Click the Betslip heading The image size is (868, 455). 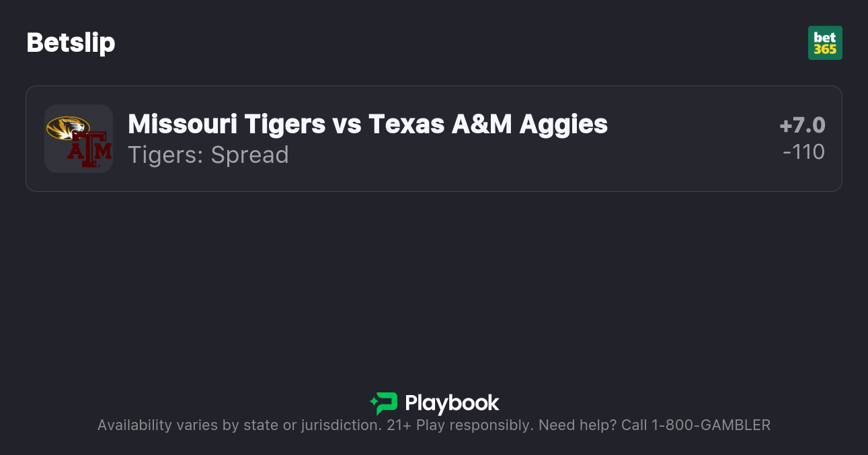(71, 43)
